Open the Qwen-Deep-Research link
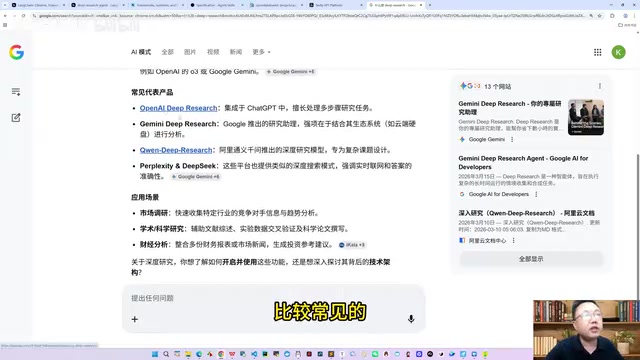The width and height of the screenshot is (640, 360). 176,150
